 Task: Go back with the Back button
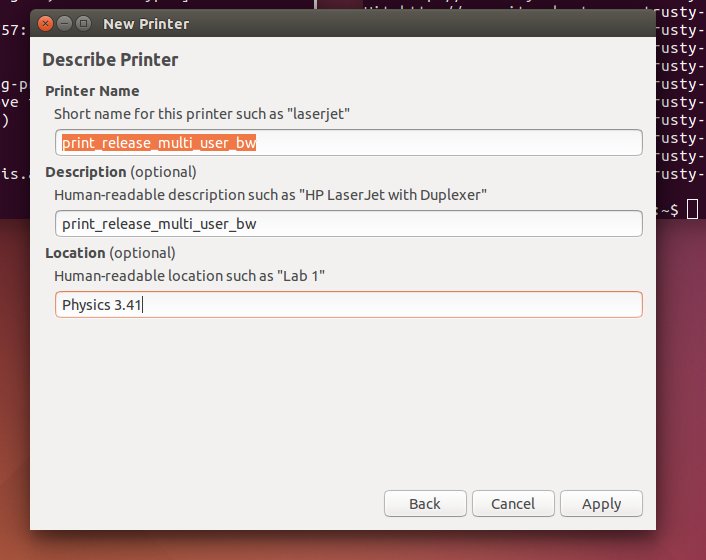click(425, 503)
